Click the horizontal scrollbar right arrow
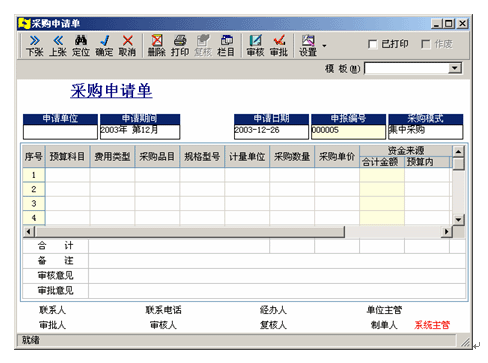This screenshot has height=363, width=488. point(446,232)
